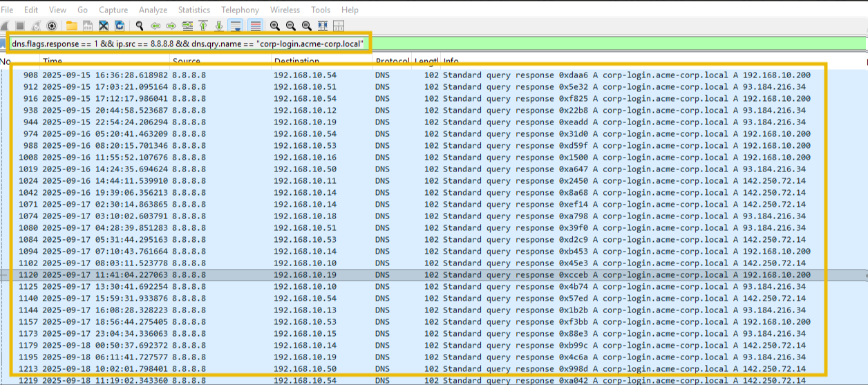Jump to the last packet icon

click(x=219, y=26)
